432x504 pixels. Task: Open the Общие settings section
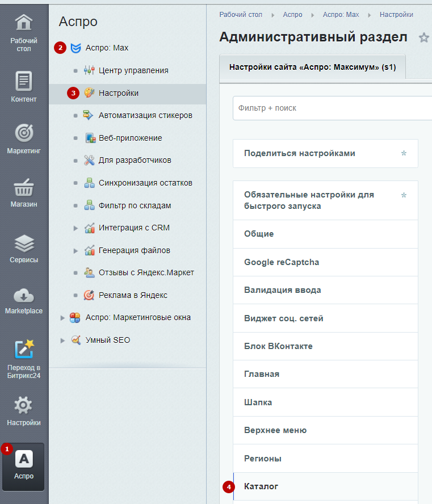pos(325,234)
